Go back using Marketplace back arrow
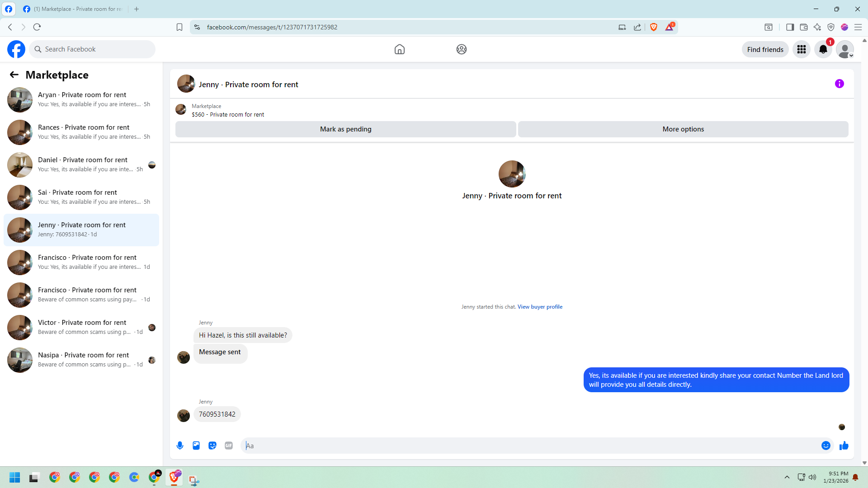868x488 pixels. pyautogui.click(x=14, y=75)
